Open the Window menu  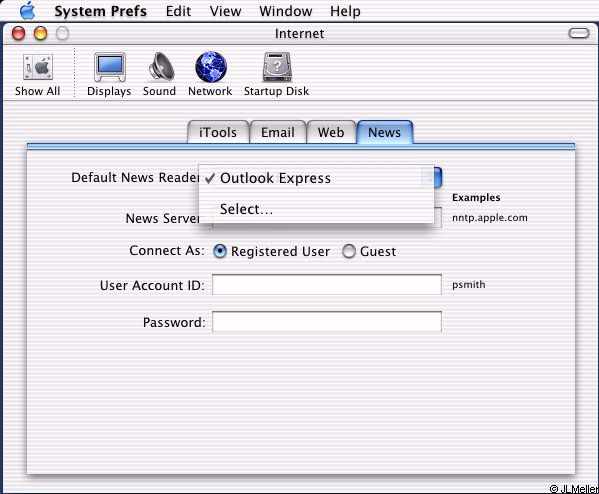pyautogui.click(x=285, y=11)
